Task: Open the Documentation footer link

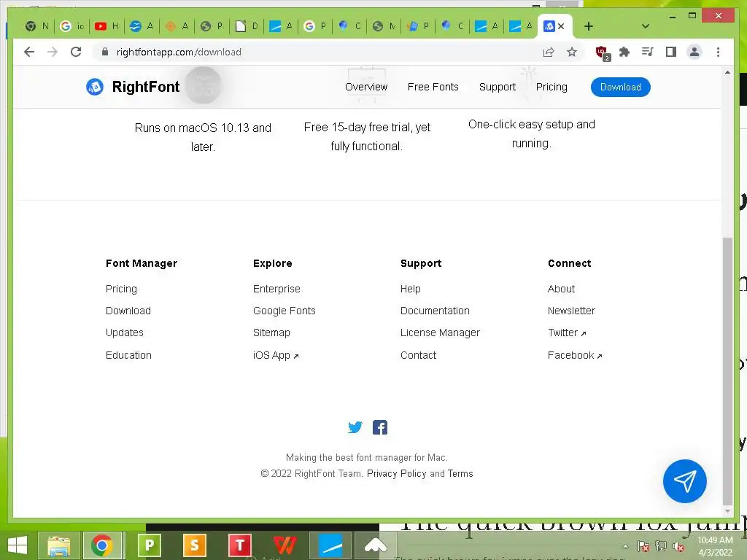Action: pyautogui.click(x=435, y=311)
